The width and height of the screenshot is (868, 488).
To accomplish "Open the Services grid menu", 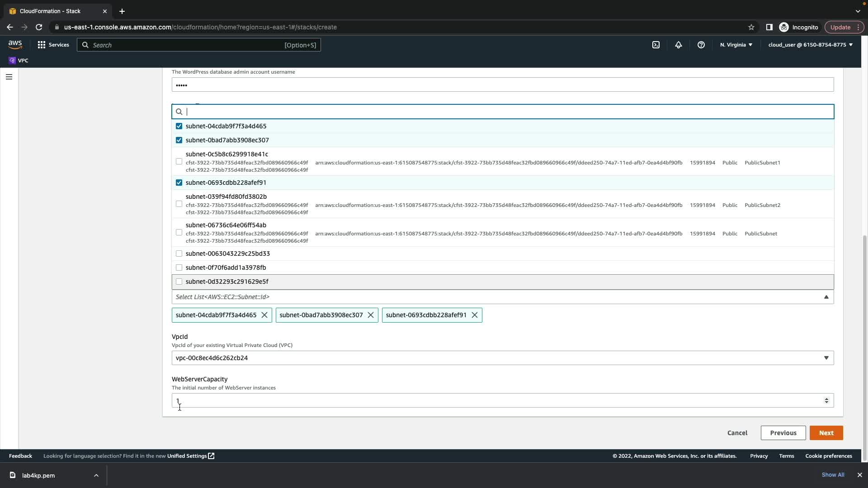I will (53, 45).
